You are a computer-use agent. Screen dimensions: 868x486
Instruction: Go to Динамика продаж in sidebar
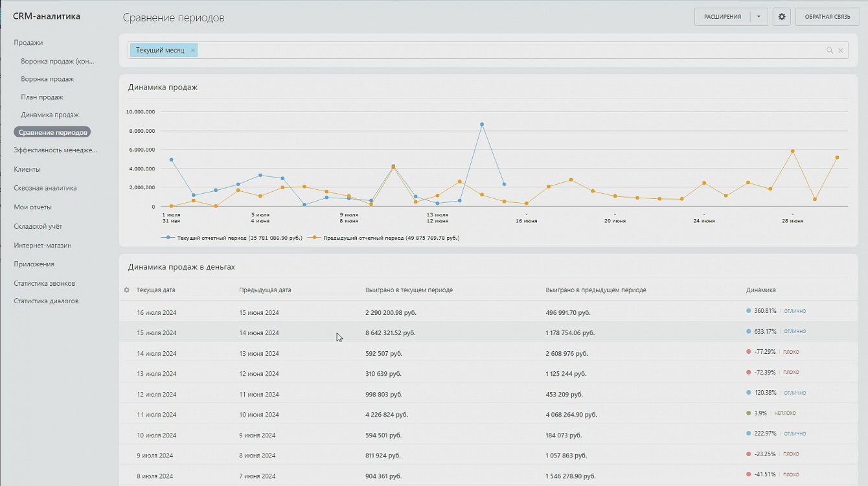[50, 115]
